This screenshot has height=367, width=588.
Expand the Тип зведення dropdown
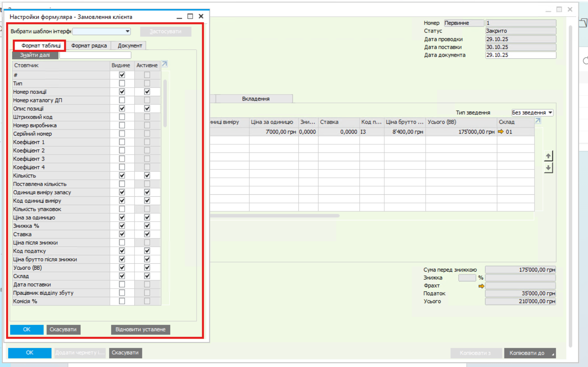(x=550, y=113)
